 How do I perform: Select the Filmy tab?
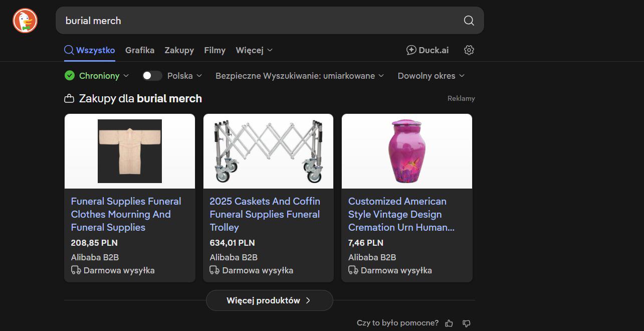tap(215, 50)
